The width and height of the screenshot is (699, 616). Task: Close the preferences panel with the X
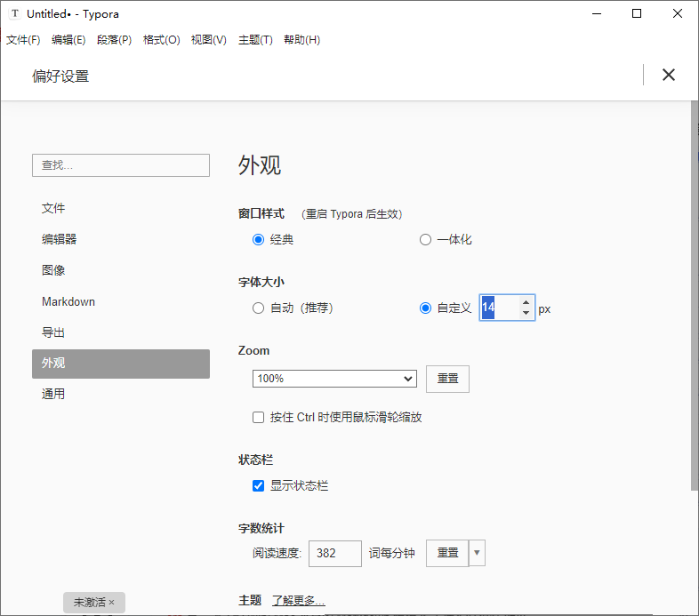tap(668, 75)
